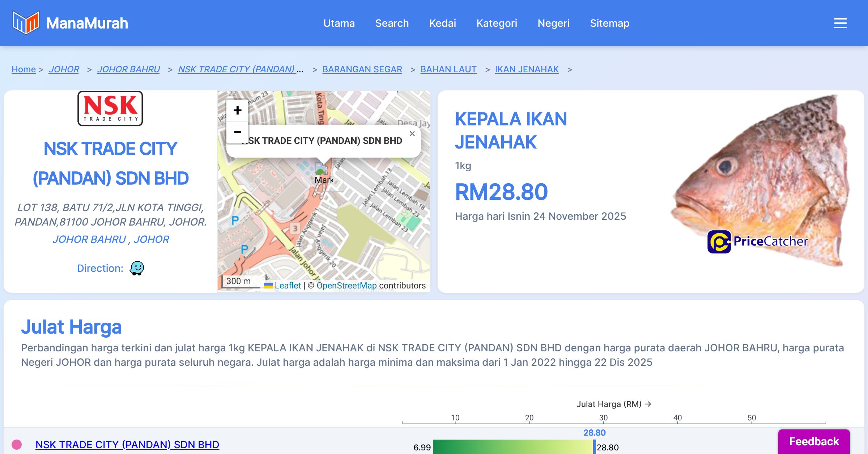This screenshot has width=868, height=454.
Task: Close the map popup bubble
Action: [412, 134]
